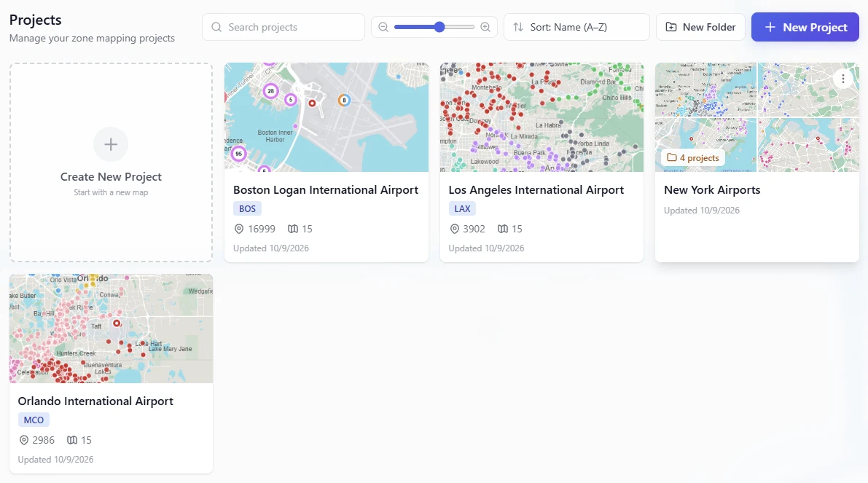Image resolution: width=868 pixels, height=483 pixels.
Task: Click the location pin icon beside 3902
Action: pos(455,229)
